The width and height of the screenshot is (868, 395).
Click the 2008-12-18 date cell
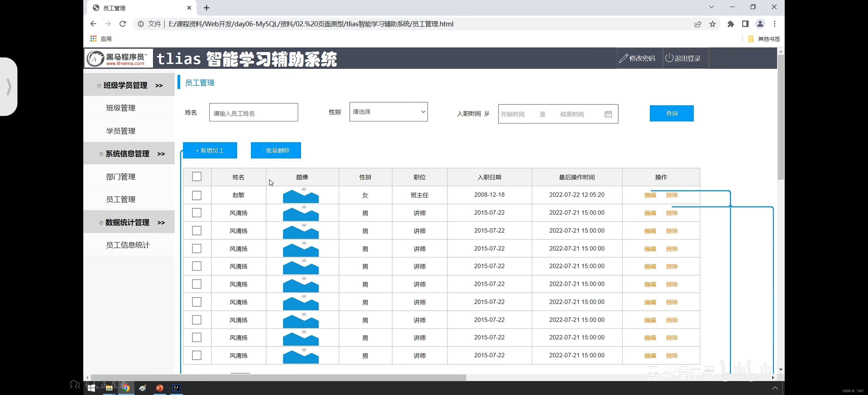coord(489,195)
